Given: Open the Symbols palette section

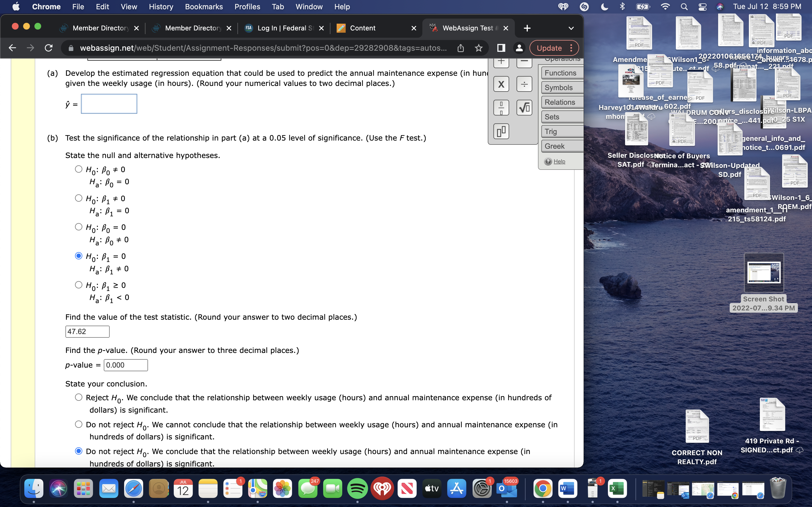Looking at the screenshot, I should point(559,88).
